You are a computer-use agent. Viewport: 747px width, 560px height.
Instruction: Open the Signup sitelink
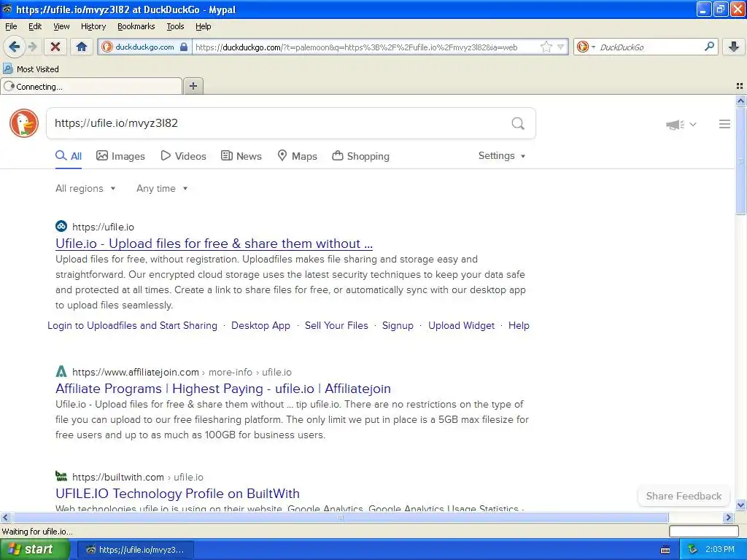tap(398, 326)
